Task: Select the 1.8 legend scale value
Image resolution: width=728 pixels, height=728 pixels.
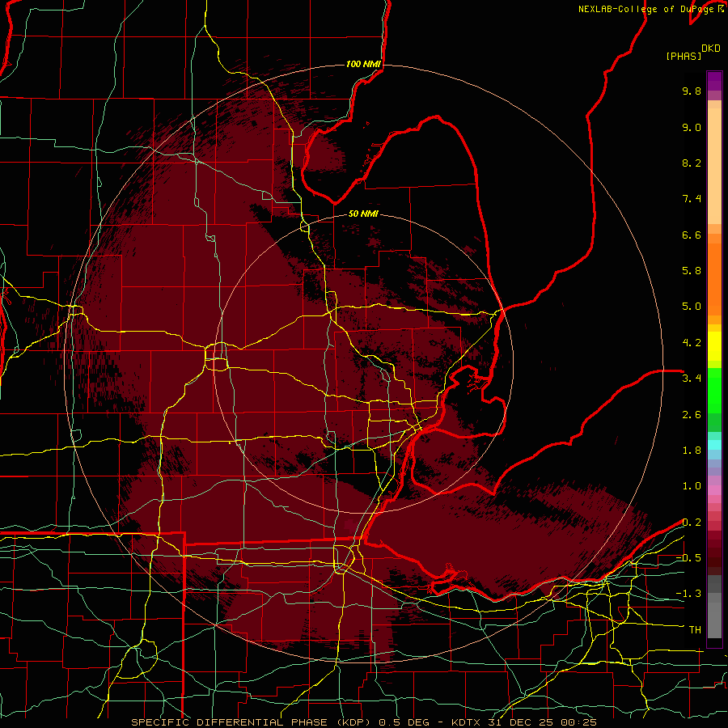Action: tap(692, 451)
